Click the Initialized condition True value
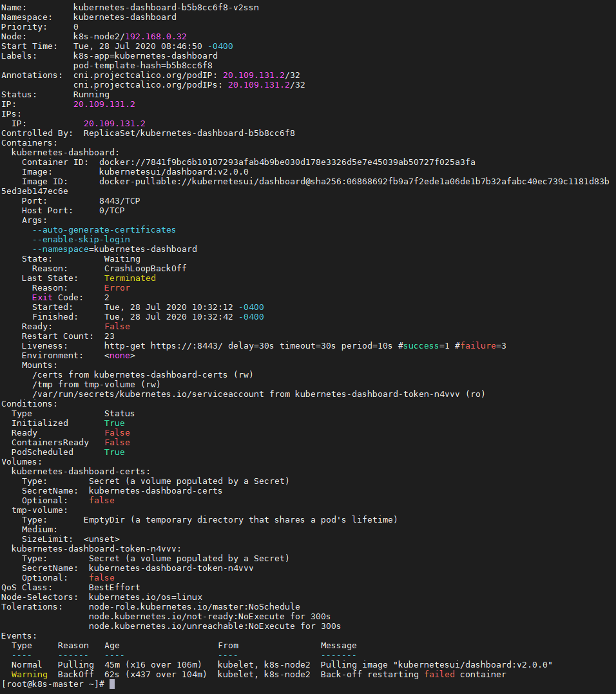This screenshot has width=616, height=694. click(114, 423)
